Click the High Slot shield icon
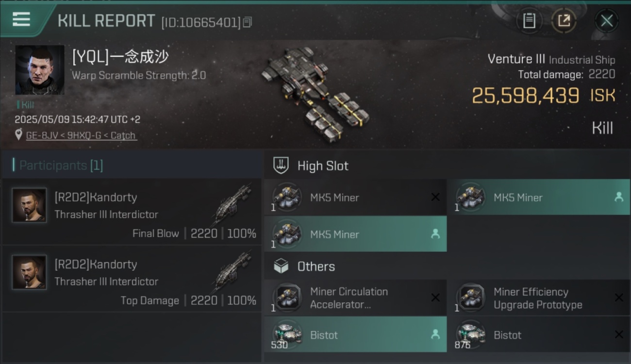This screenshot has height=364, width=631. [x=281, y=165]
